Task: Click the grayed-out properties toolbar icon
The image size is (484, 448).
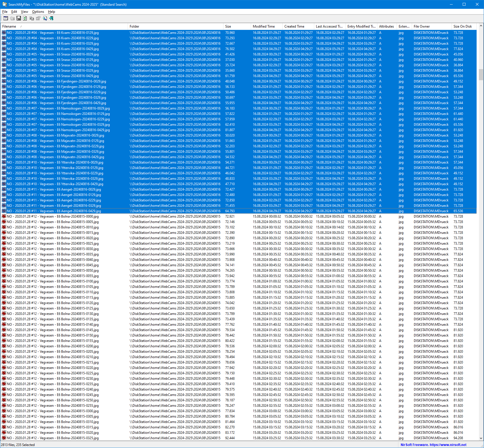Action: pyautogui.click(x=38, y=18)
